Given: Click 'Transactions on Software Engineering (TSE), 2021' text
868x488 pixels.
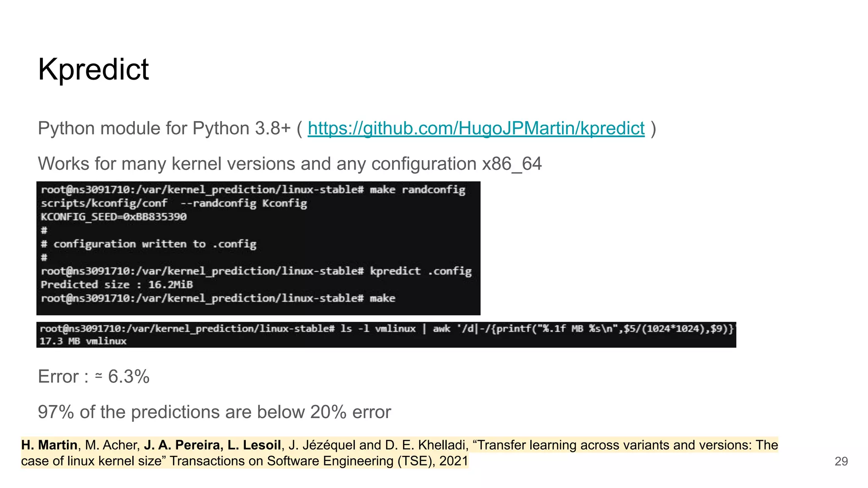Looking at the screenshot, I should [319, 461].
